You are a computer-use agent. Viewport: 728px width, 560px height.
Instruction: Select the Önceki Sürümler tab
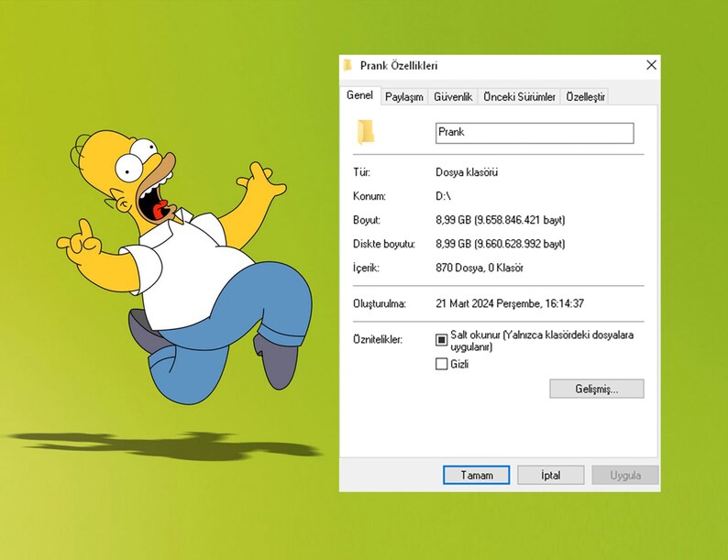pos(519,97)
